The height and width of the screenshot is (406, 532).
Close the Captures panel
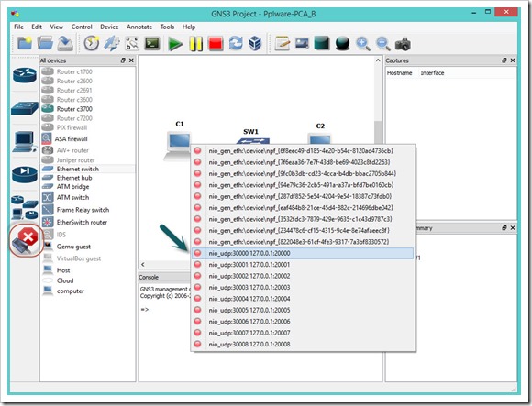tap(513, 60)
